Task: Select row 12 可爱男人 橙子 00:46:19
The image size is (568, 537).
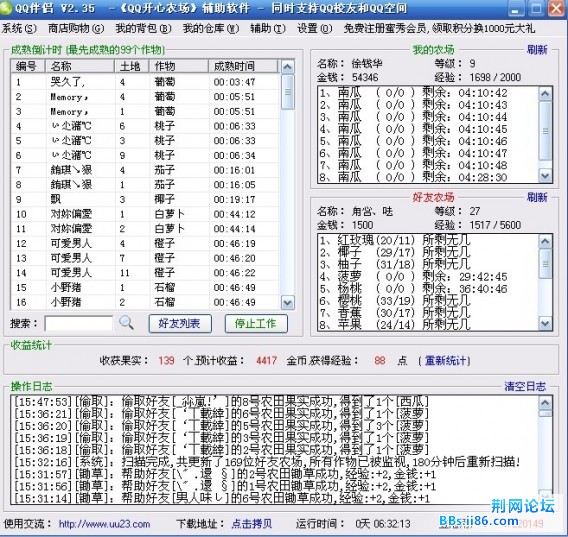Action: 145,243
